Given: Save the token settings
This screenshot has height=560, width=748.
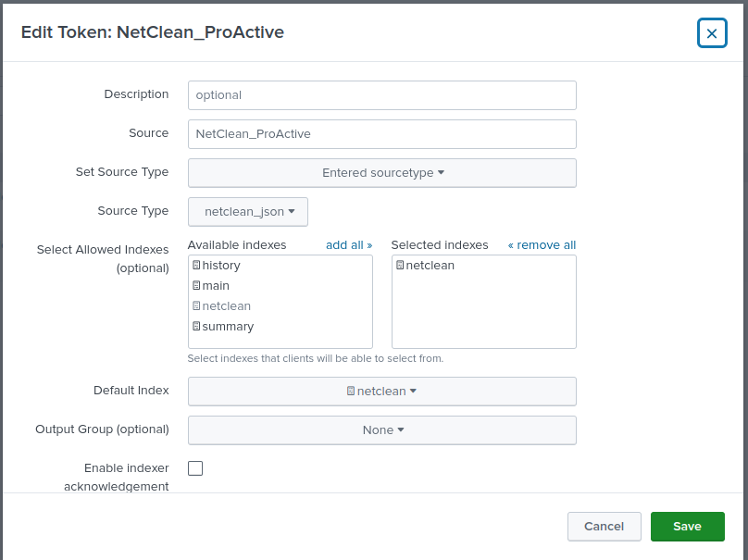Looking at the screenshot, I should [x=688, y=527].
